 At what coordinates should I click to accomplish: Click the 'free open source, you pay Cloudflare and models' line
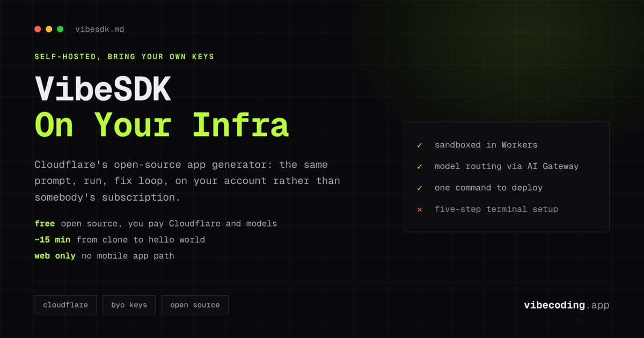point(156,223)
